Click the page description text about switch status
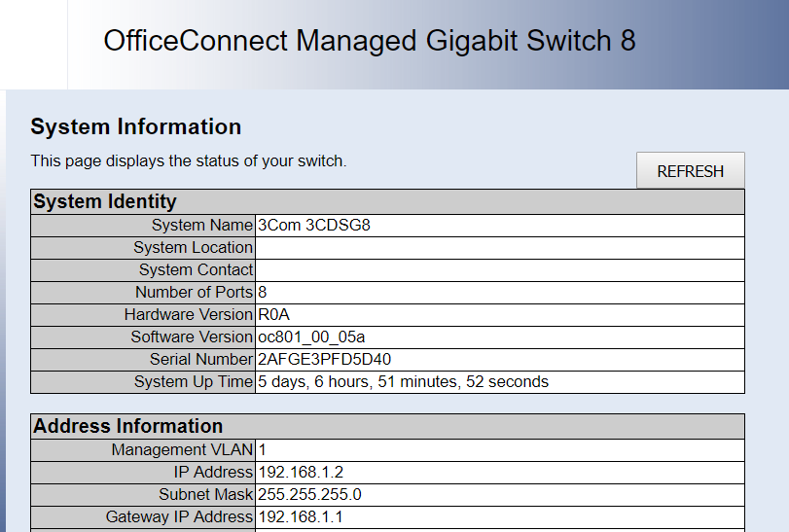The height and width of the screenshot is (532, 789). coord(189,160)
